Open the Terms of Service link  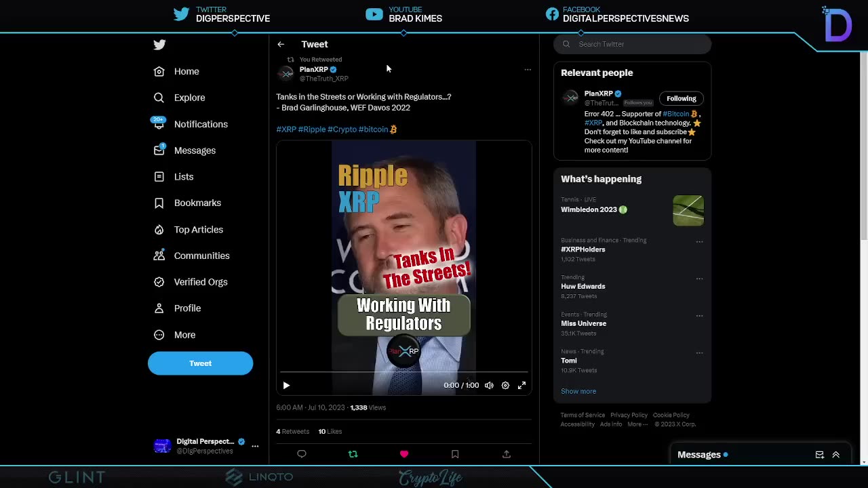click(x=583, y=415)
